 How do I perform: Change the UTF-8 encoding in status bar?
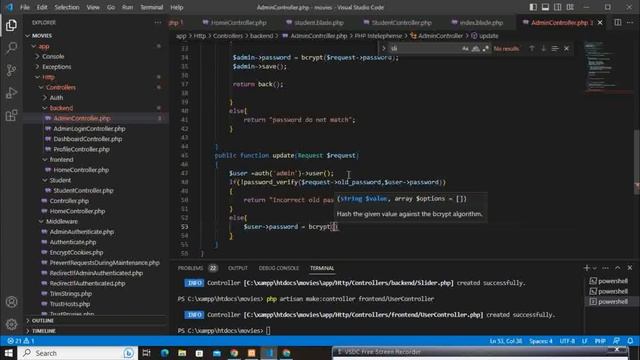(567, 341)
